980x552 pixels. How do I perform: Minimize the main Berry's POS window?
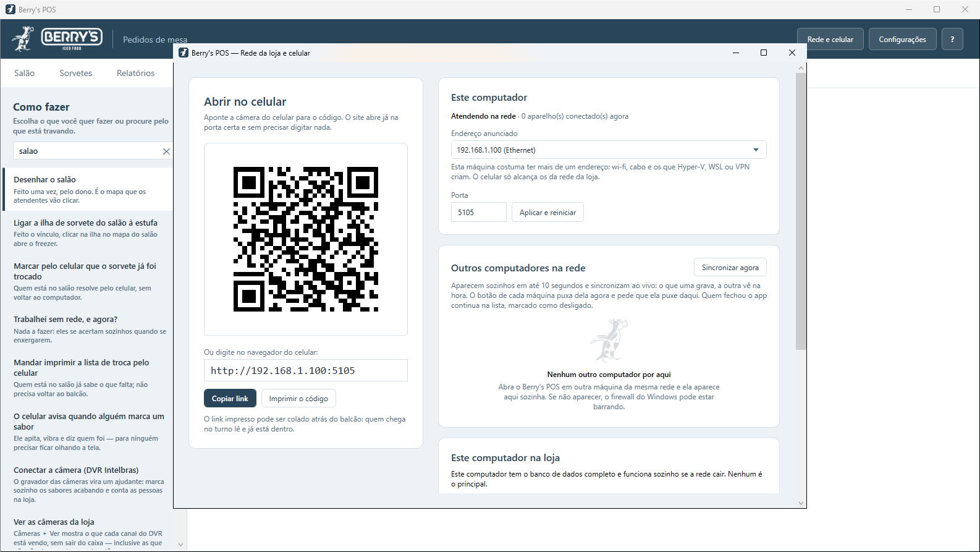(909, 9)
